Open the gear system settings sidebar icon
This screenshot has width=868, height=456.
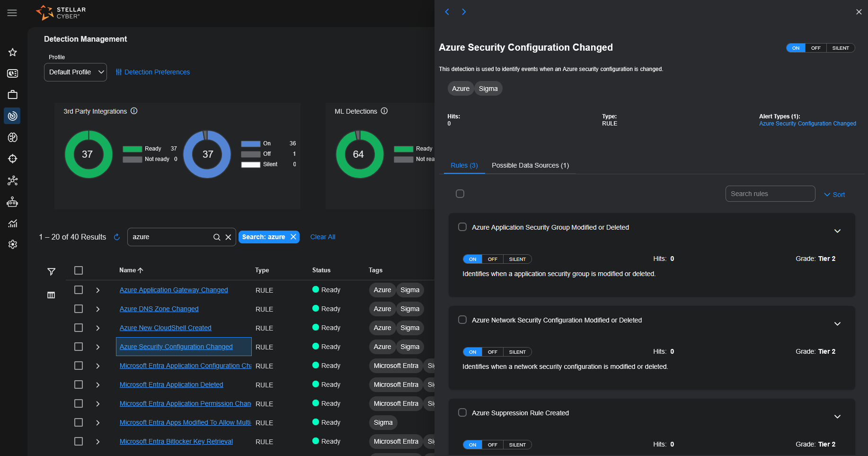13,244
